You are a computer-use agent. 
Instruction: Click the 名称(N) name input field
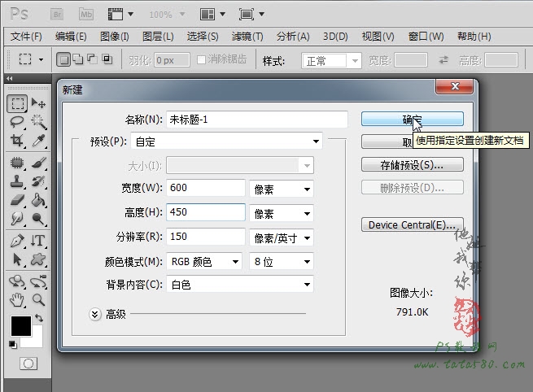click(257, 120)
